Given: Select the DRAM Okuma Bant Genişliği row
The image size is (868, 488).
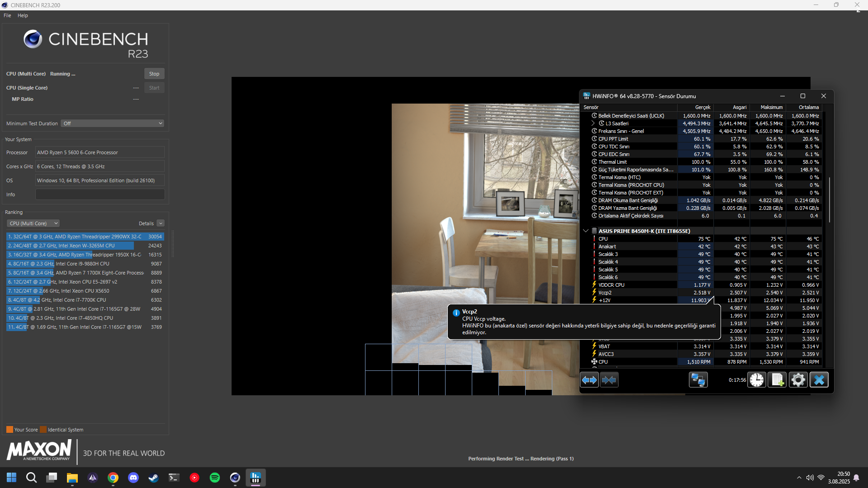Looking at the screenshot, I should [701, 200].
